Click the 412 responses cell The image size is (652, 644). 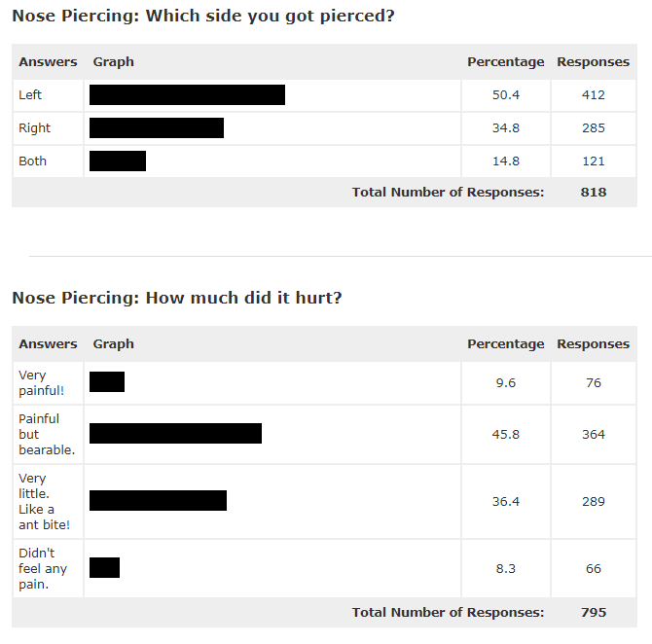pos(594,94)
